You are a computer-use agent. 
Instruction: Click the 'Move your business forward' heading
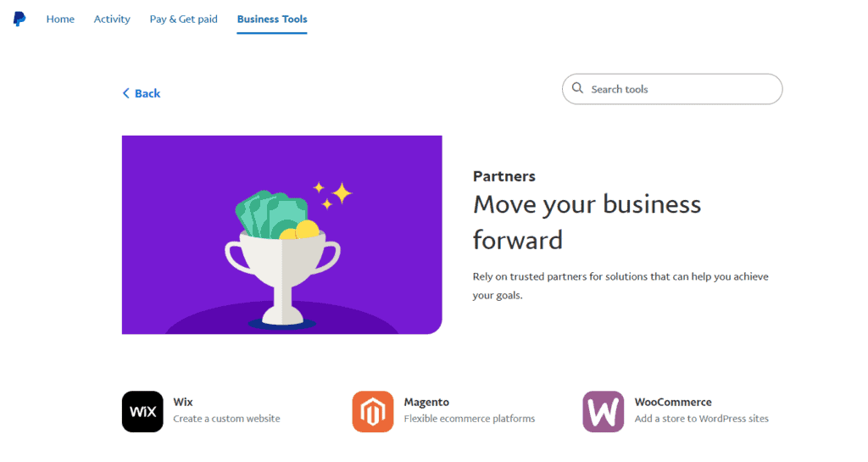(x=587, y=222)
